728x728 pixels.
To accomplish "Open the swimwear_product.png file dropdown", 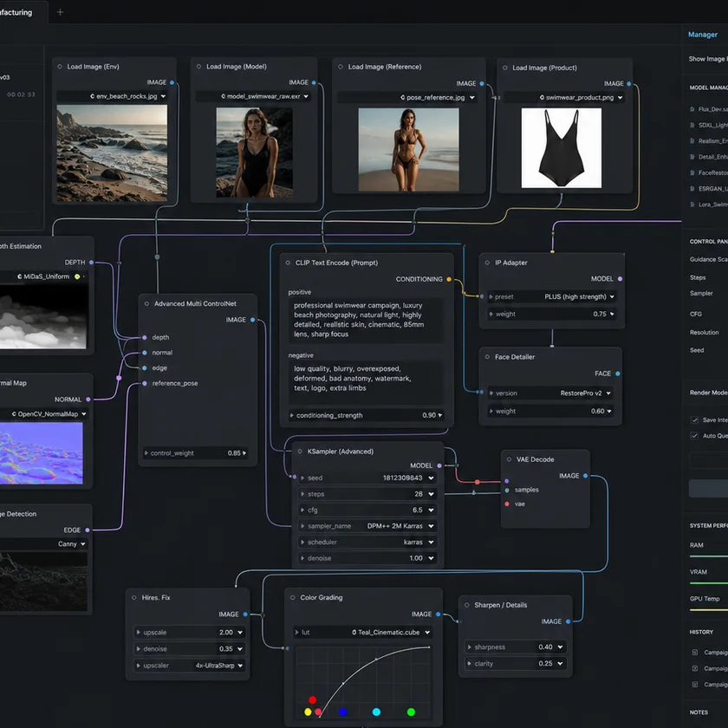I will coord(564,97).
